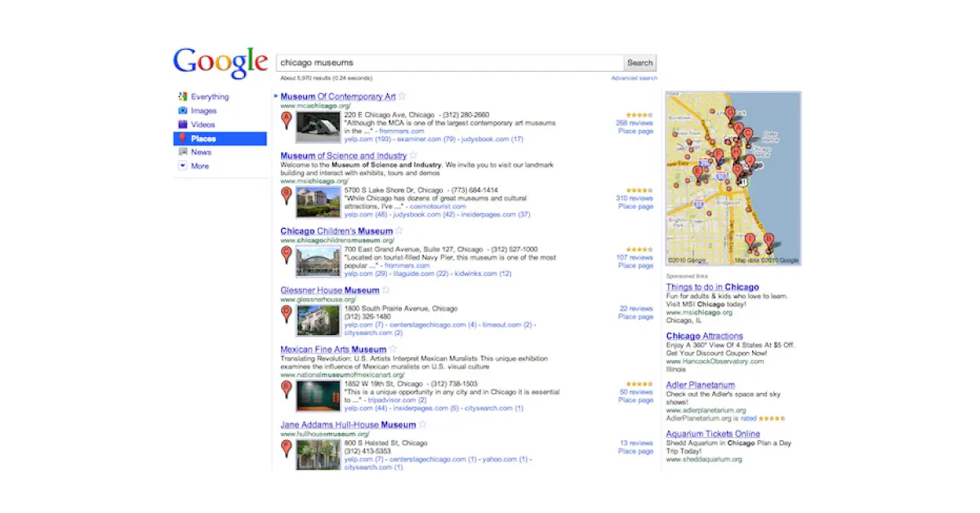The image size is (980, 513).
Task: Click map pin beside Chicago Children's Museum
Action: coord(286,255)
